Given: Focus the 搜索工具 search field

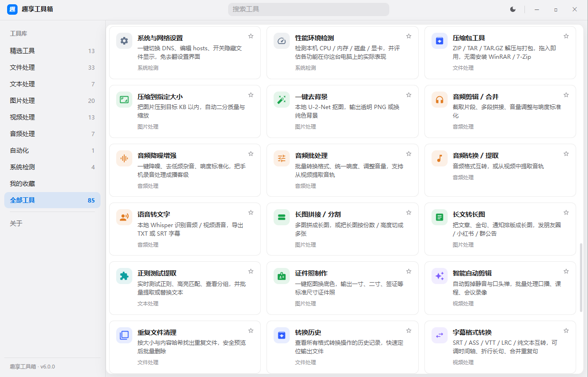Looking at the screenshot, I should (x=309, y=9).
